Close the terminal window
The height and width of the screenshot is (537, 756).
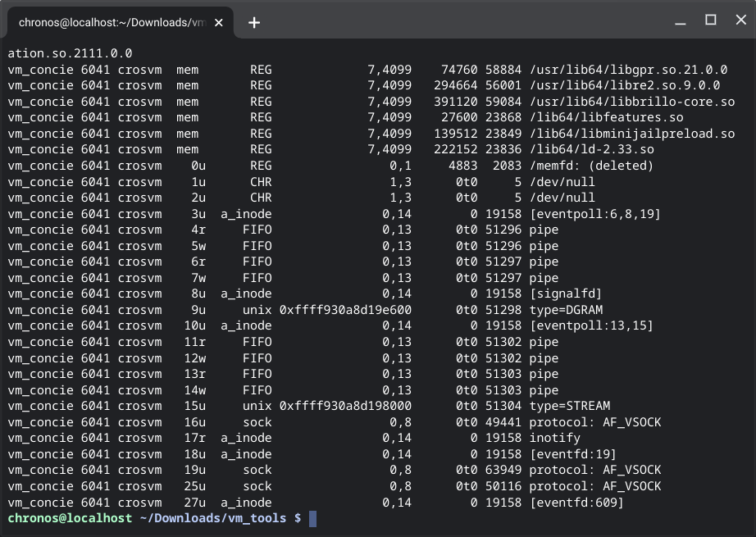click(741, 20)
